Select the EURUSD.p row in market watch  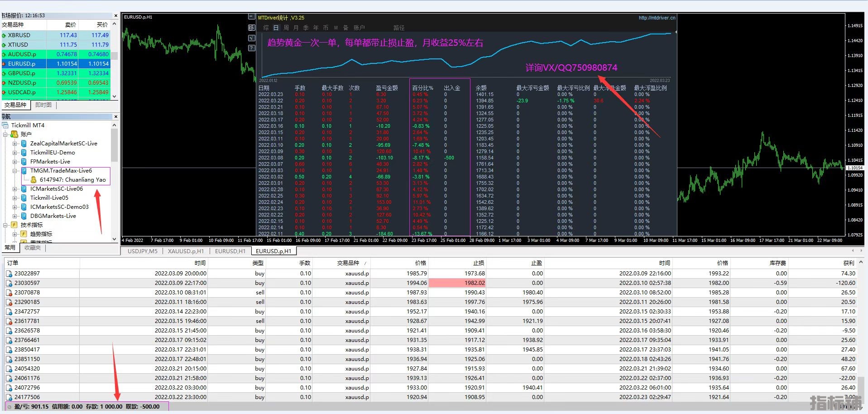click(x=56, y=64)
